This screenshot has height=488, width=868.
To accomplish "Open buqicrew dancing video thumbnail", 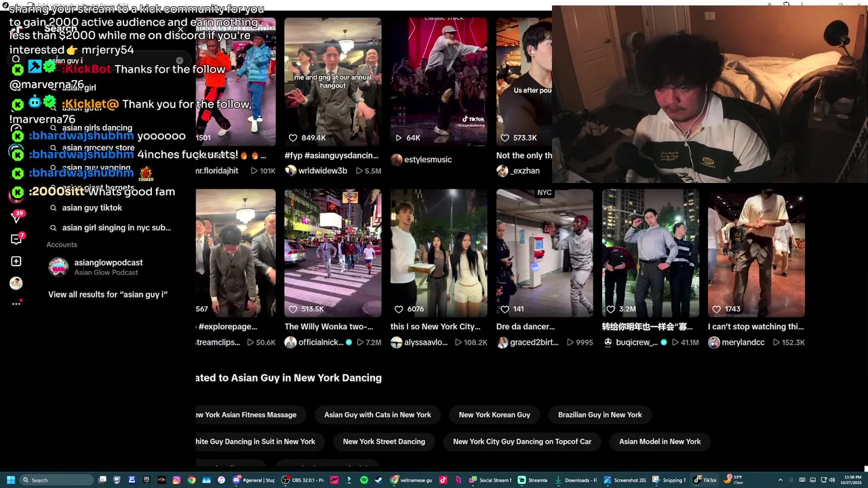I will click(650, 253).
